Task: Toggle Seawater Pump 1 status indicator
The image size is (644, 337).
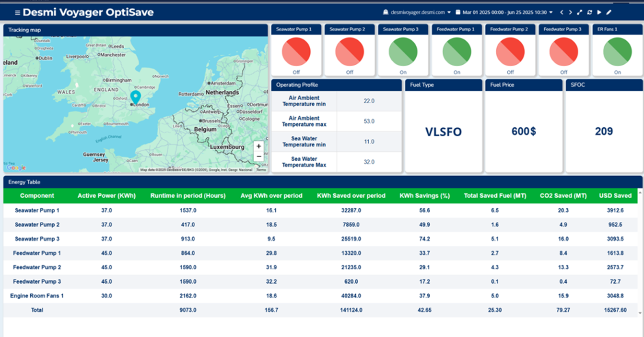Action: [x=296, y=52]
